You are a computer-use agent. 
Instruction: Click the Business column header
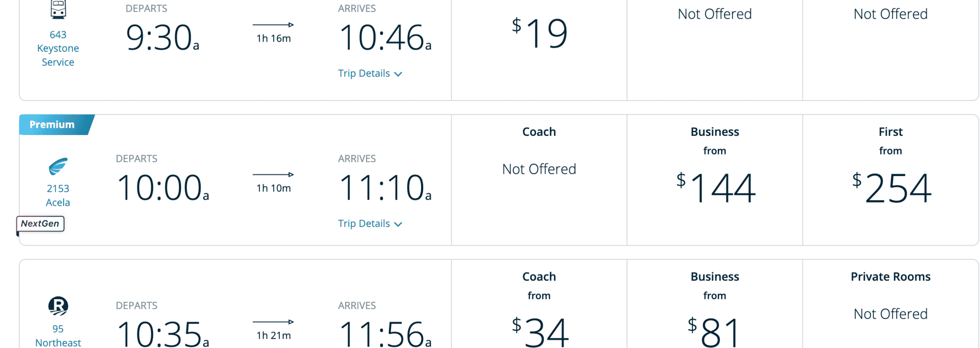715,132
